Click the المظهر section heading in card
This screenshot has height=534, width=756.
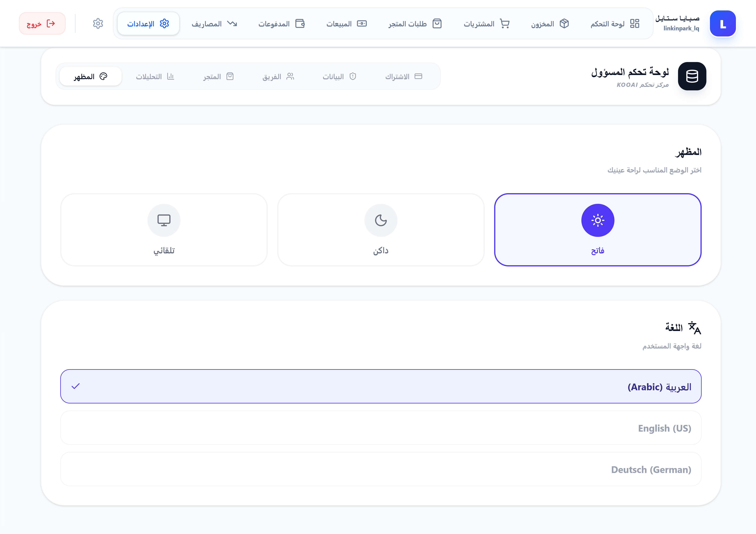point(688,152)
